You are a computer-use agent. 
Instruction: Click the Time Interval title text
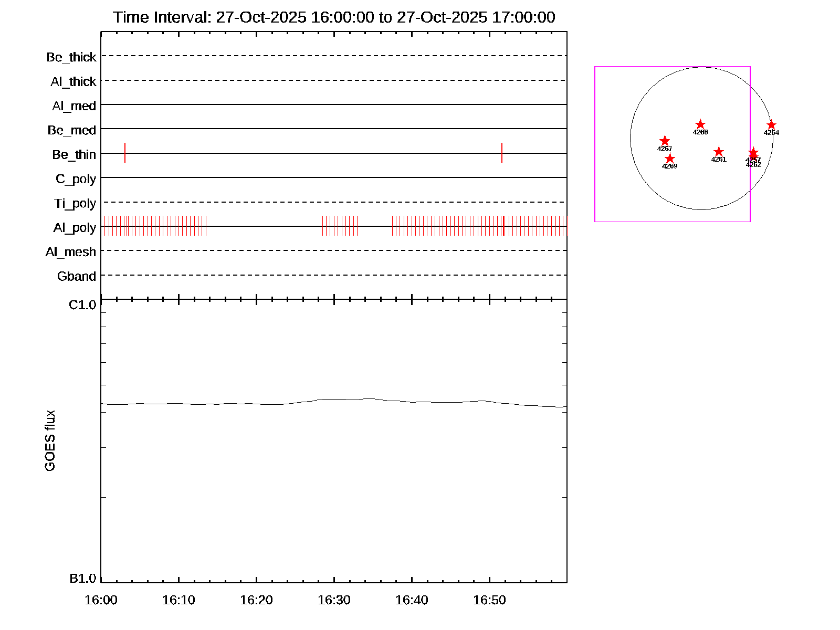(334, 17)
